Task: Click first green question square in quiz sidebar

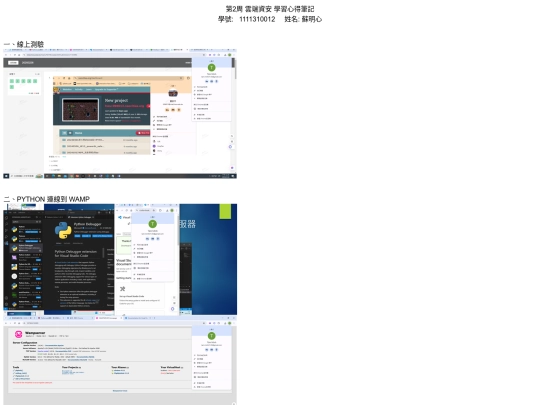Action: (x=12, y=81)
